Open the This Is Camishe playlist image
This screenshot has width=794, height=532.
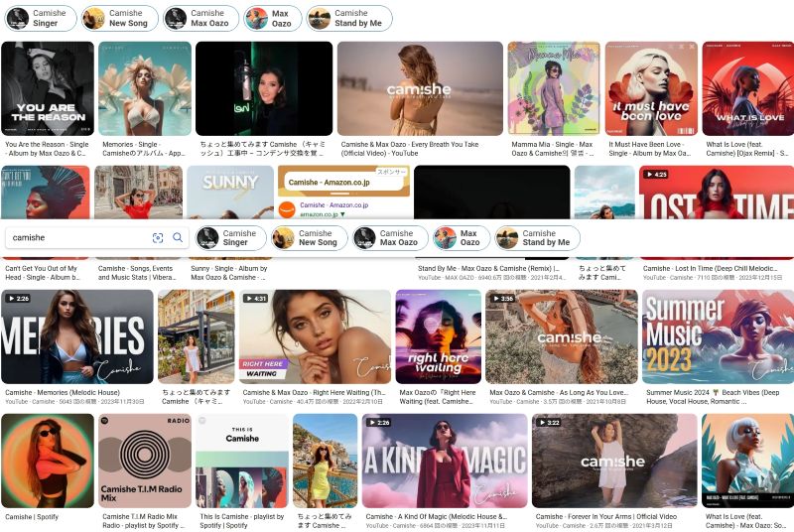(x=241, y=461)
